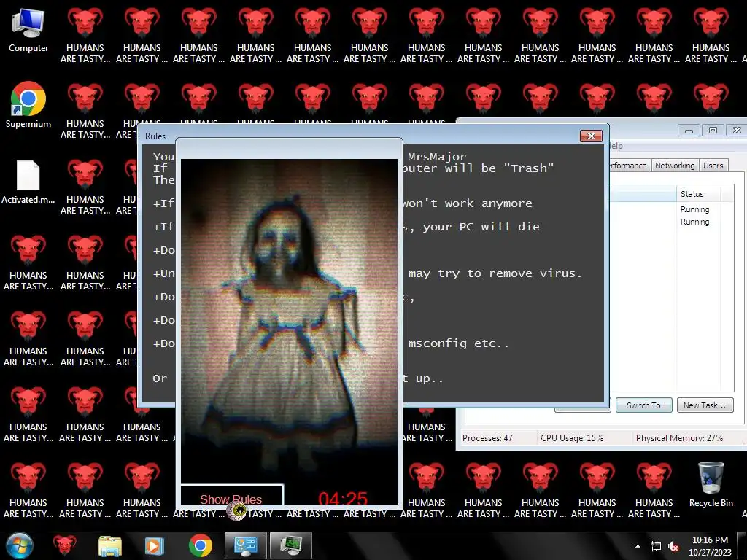Open Windows Explorer from the taskbar
747x560 pixels.
[x=110, y=545]
